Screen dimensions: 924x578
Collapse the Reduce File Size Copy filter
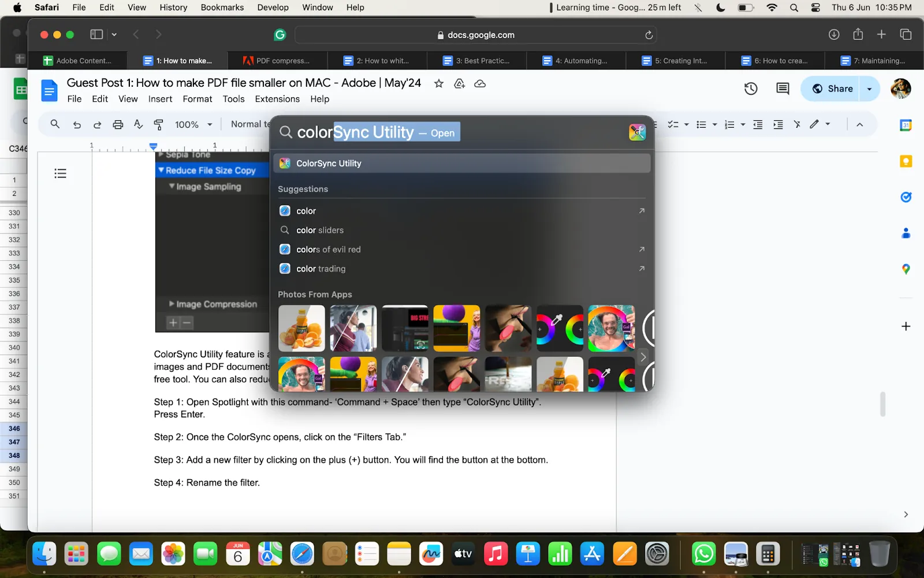[x=161, y=170]
